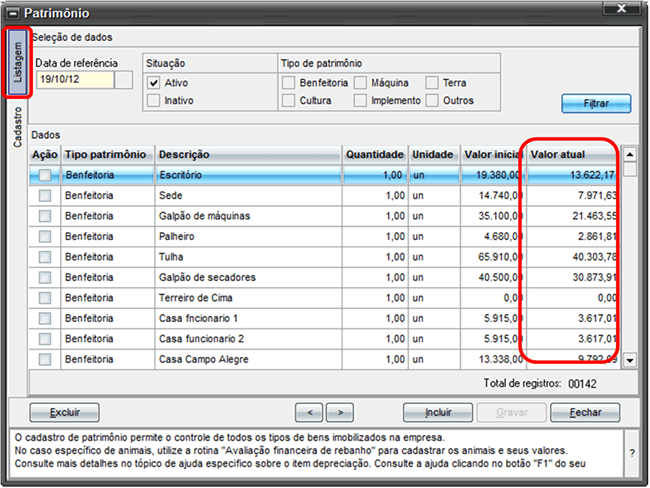The height and width of the screenshot is (488, 650).
Task: Check the Cultura type filter
Action: 289,100
